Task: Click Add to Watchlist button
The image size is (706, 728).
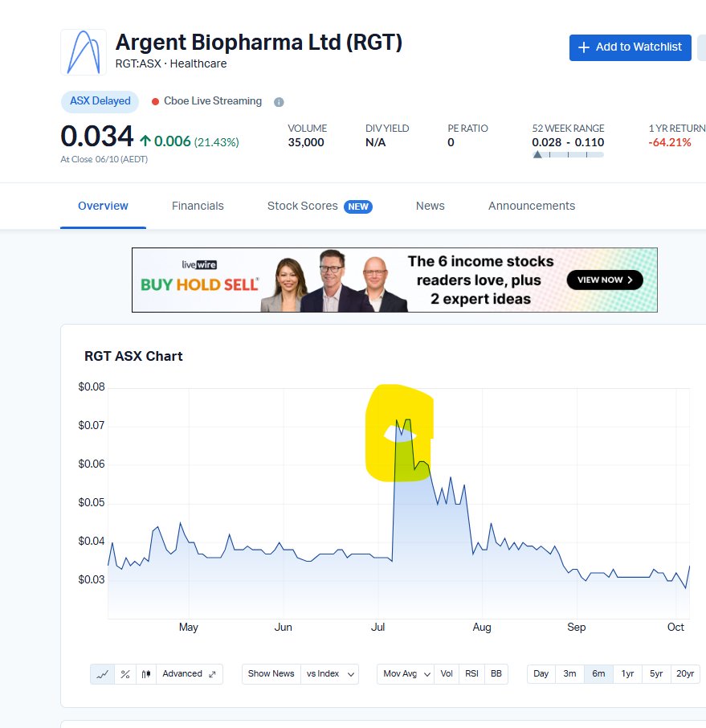Action: click(631, 47)
